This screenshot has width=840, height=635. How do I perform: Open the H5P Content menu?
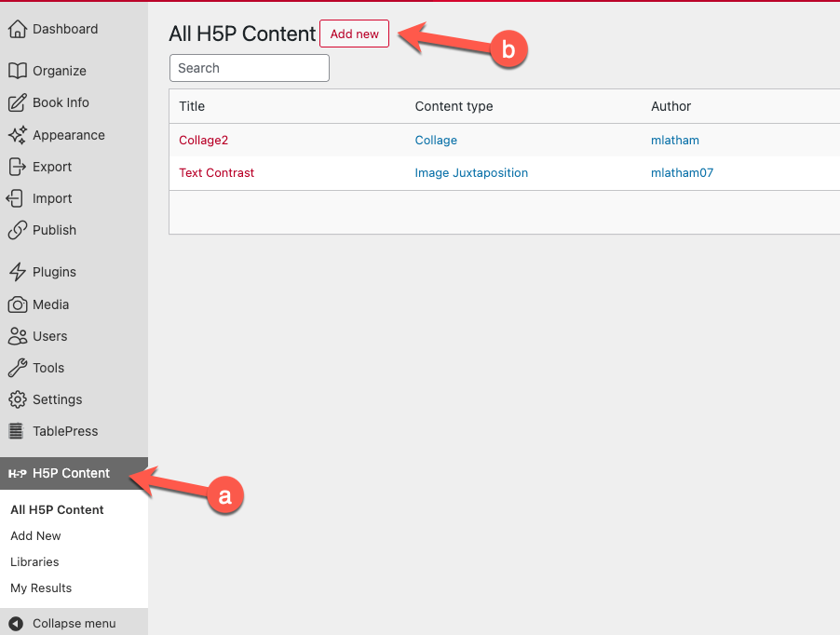pos(71,473)
